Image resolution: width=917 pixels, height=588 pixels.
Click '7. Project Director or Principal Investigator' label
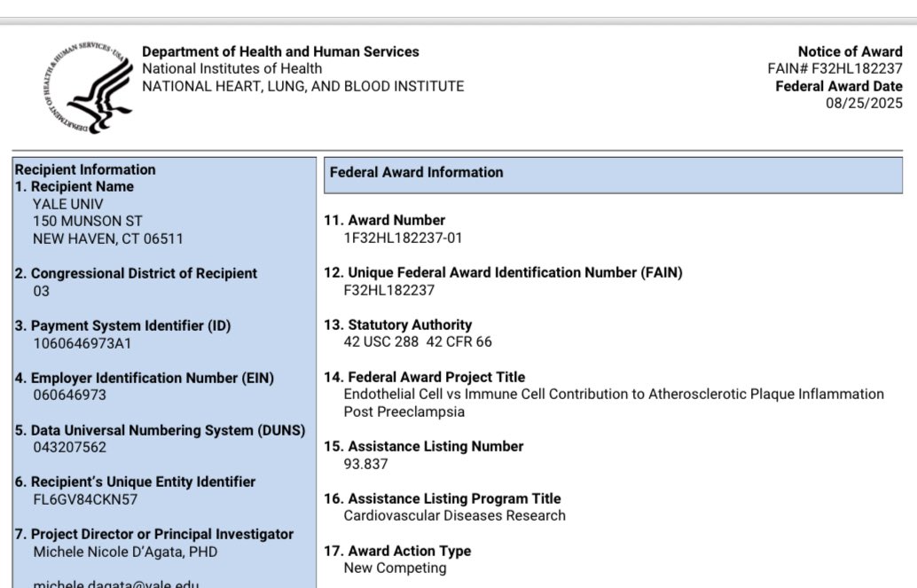pos(154,534)
